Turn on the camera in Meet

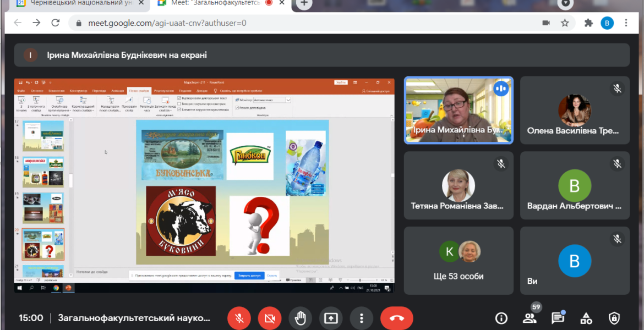tap(270, 318)
